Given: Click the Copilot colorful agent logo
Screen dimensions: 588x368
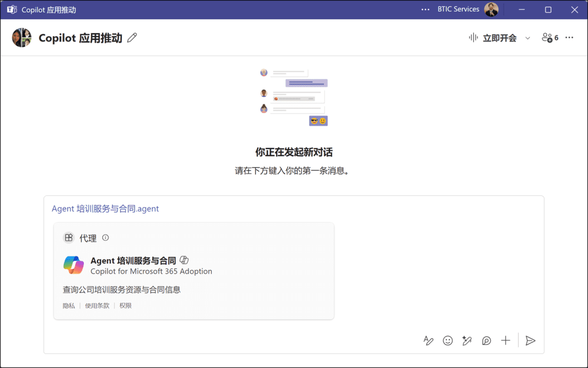Looking at the screenshot, I should pos(73,265).
